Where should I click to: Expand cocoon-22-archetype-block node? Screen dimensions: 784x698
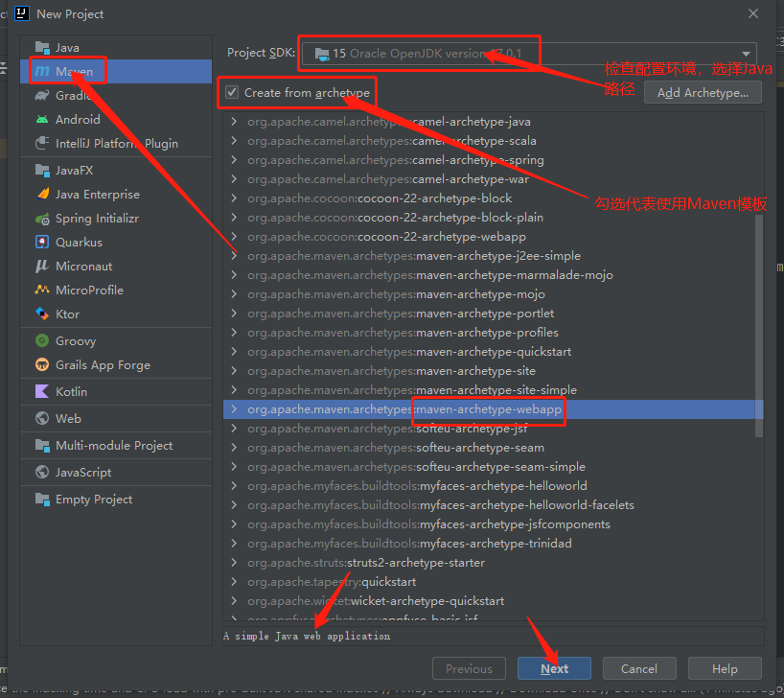[234, 198]
